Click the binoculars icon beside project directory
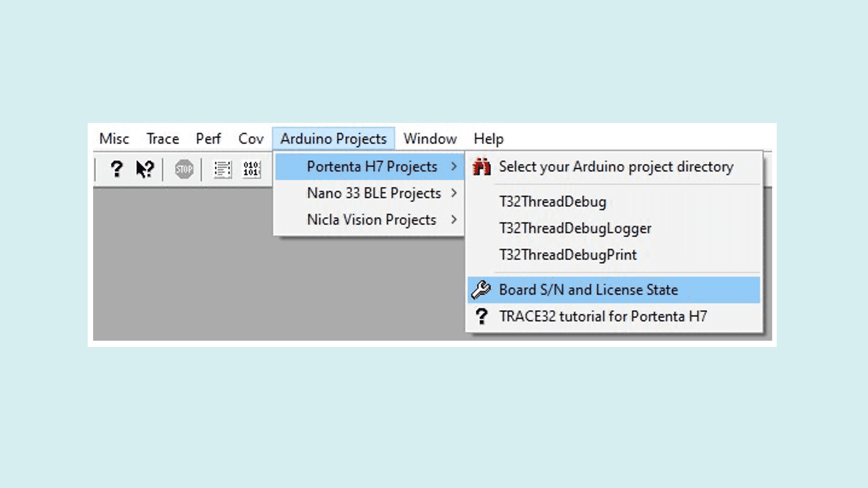 click(481, 167)
